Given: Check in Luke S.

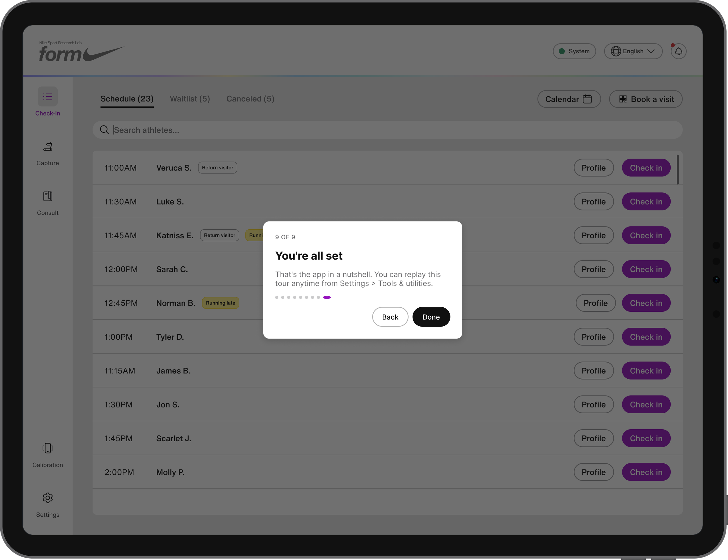Looking at the screenshot, I should [x=646, y=201].
